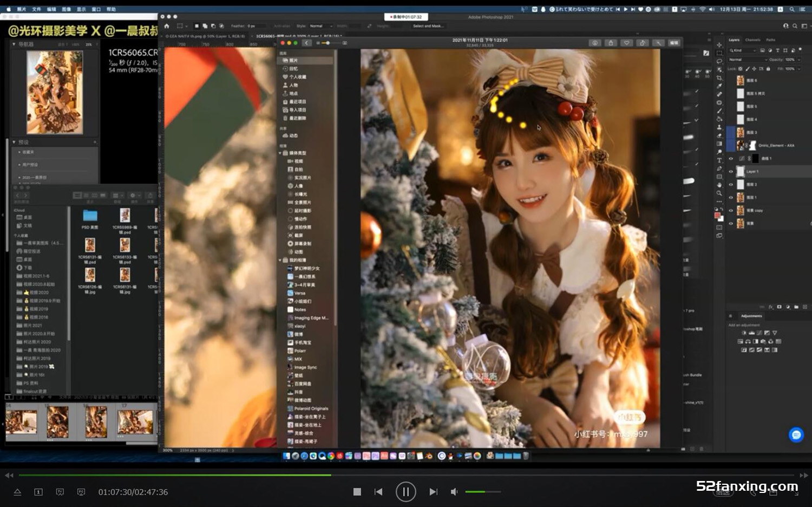Go back with Photos back arrow
The width and height of the screenshot is (812, 507).
(x=306, y=43)
